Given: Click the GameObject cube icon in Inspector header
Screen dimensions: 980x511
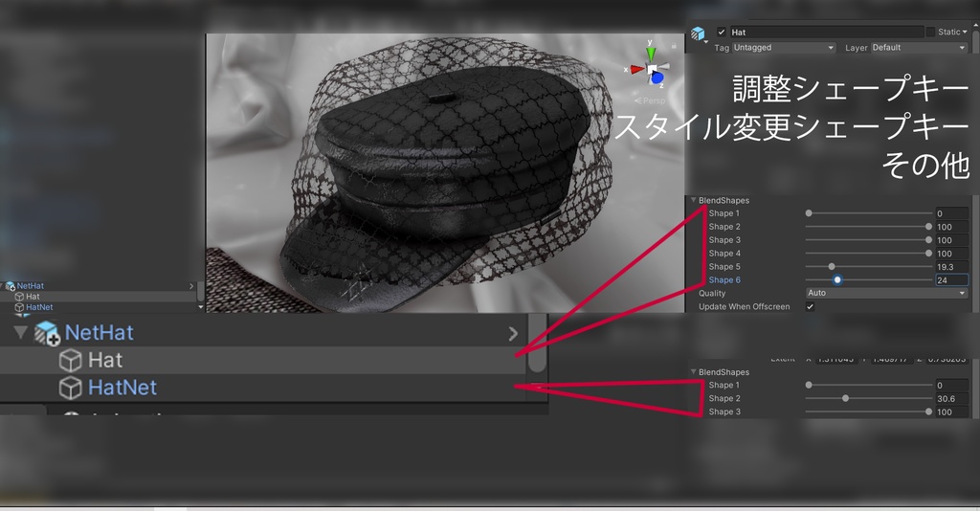Looking at the screenshot, I should (x=698, y=33).
